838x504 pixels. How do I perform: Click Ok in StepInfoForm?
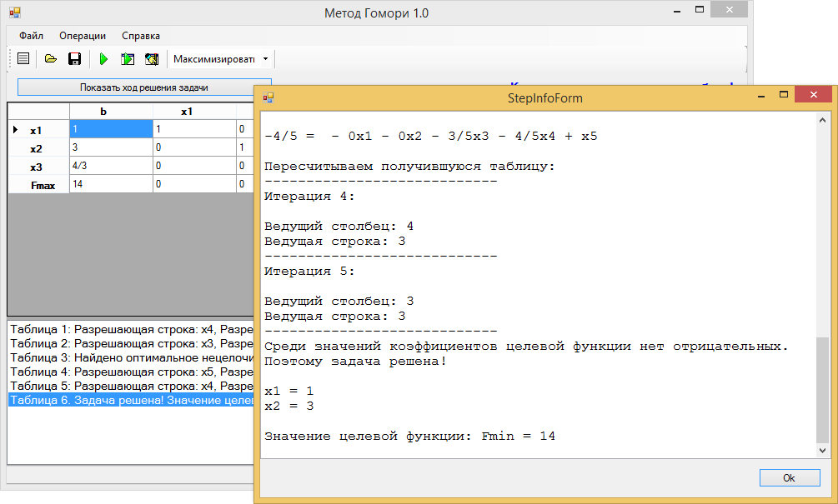pos(790,478)
